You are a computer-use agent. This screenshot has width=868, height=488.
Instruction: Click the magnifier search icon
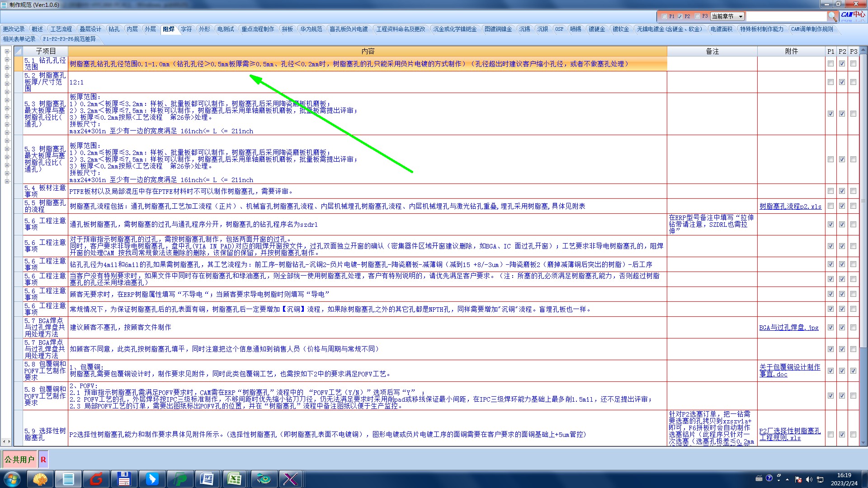click(x=832, y=16)
